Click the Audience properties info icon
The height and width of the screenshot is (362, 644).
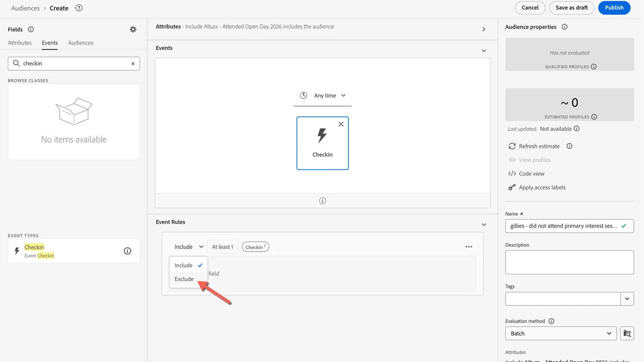(x=565, y=27)
